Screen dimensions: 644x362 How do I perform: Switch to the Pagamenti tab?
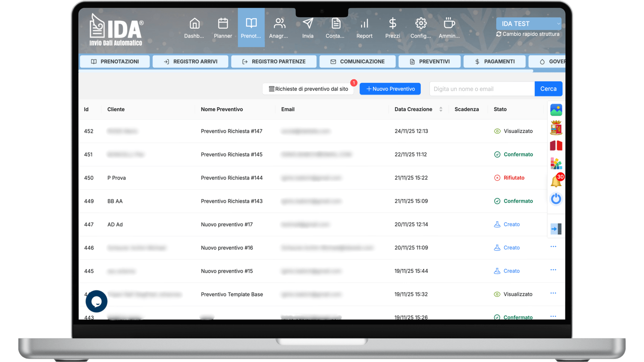[495, 62]
